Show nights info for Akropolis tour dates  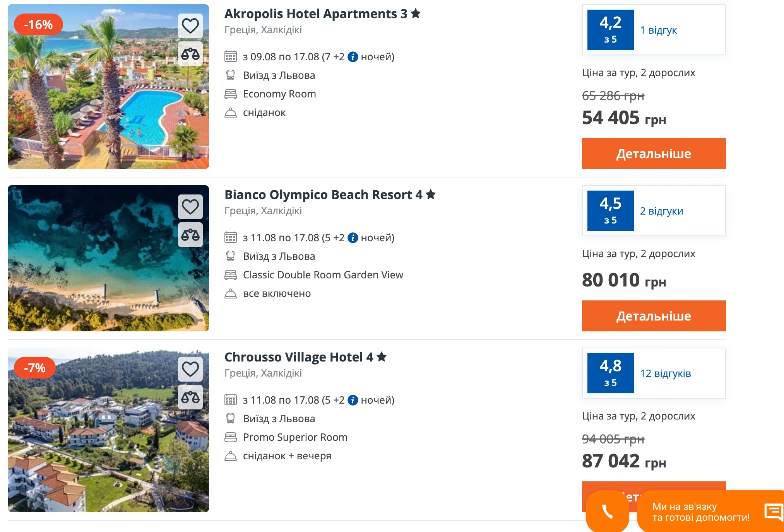[353, 57]
